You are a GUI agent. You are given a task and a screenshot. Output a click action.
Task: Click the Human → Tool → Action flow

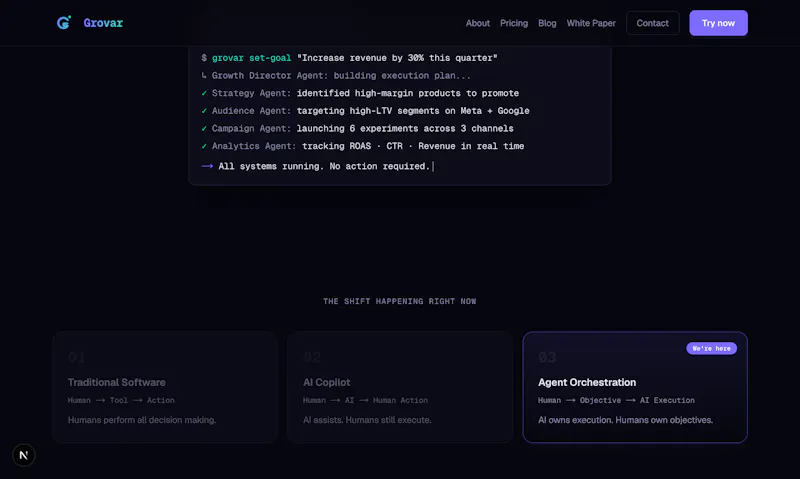121,400
